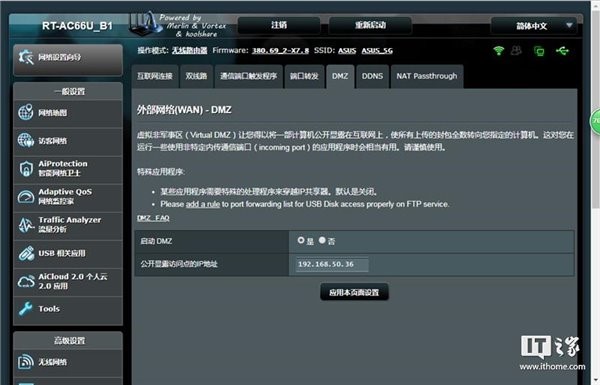The image size is (600, 385).
Task: Switch to the NAT Passthrough tab
Action: coord(427,76)
